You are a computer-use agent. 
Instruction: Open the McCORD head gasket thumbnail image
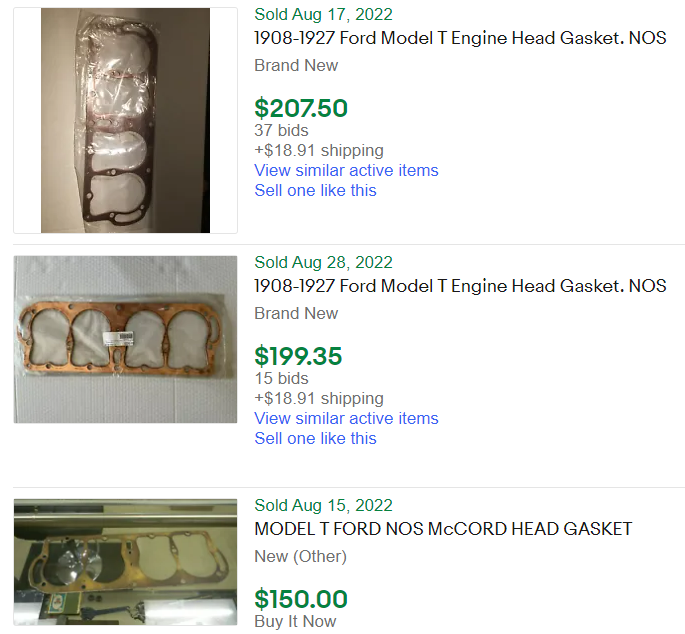(125, 562)
